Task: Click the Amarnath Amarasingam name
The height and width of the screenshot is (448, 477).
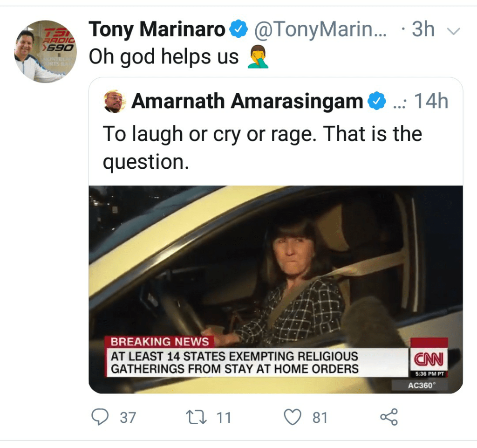Action: pyautogui.click(x=247, y=101)
